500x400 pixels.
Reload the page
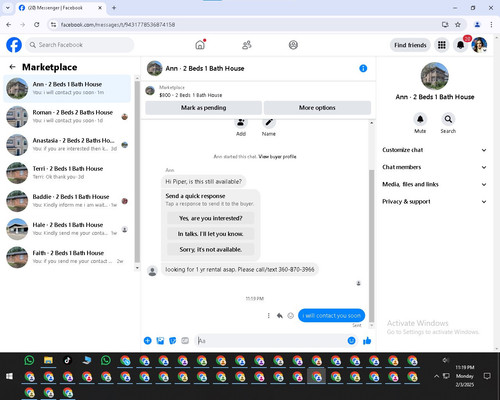(x=37, y=24)
